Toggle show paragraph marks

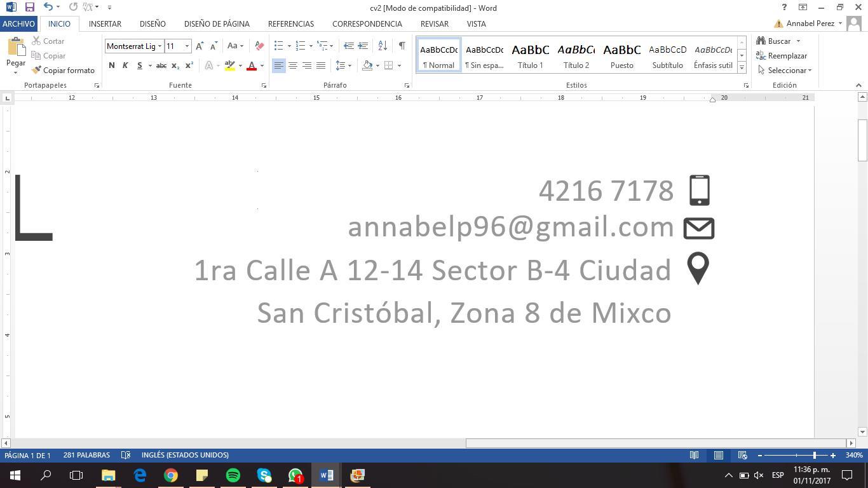(402, 46)
